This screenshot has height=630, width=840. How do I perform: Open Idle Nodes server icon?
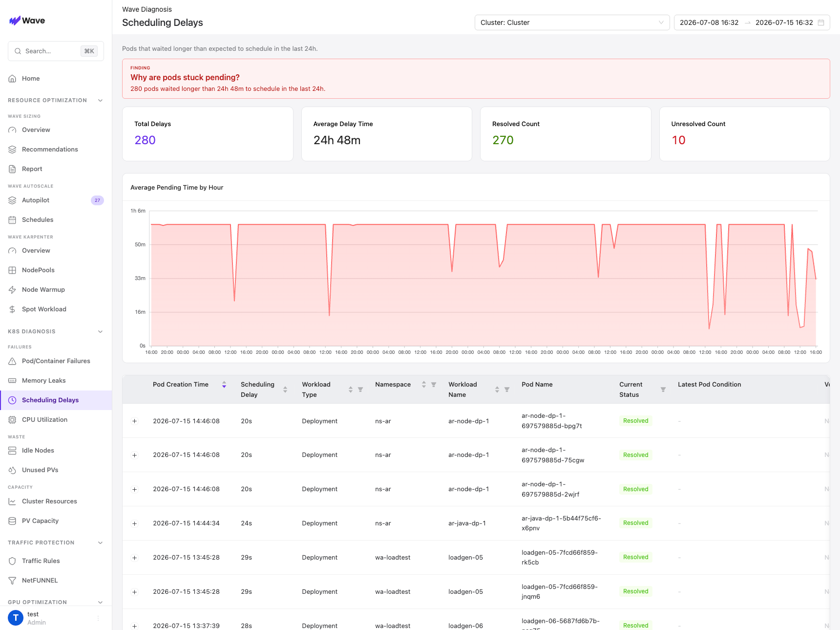click(12, 451)
